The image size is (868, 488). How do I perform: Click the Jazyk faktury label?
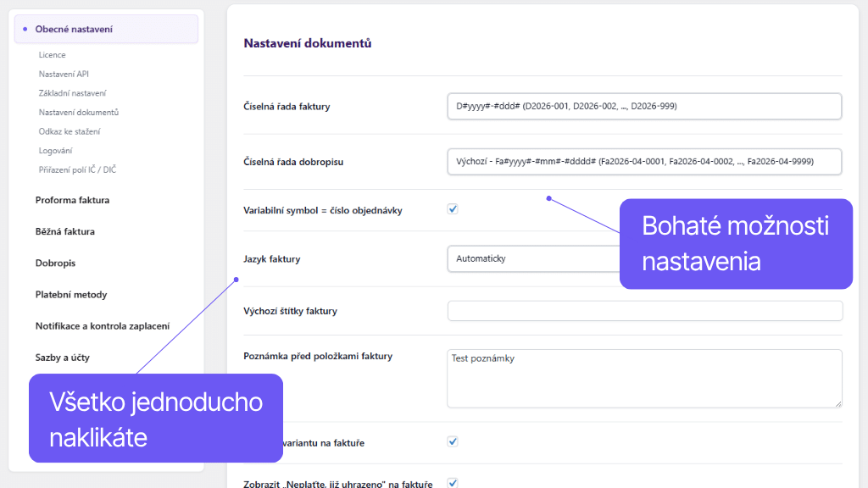click(x=272, y=259)
